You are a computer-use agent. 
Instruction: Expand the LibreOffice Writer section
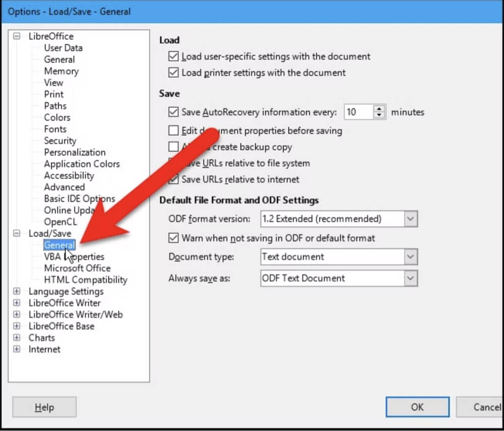17,303
